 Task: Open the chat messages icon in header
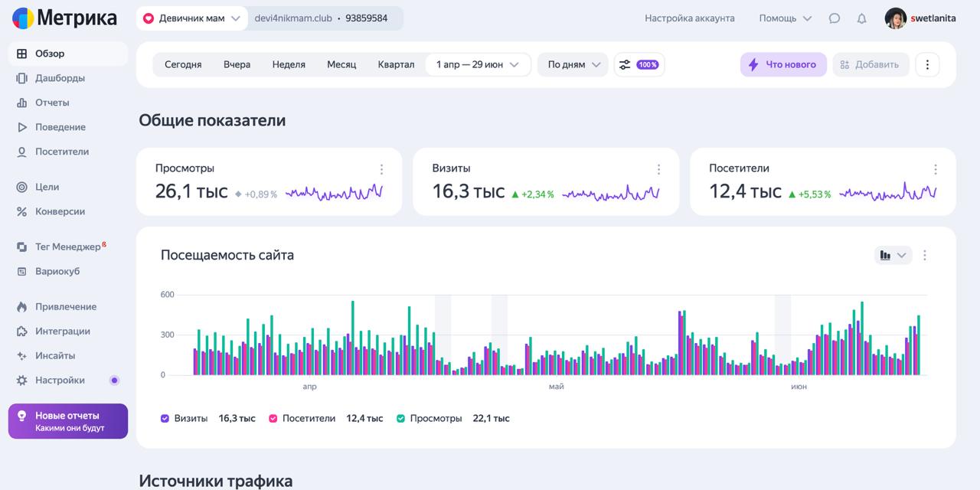[835, 18]
